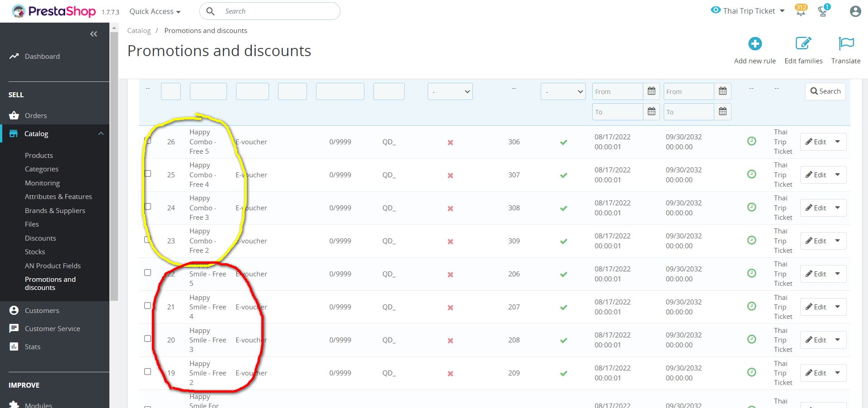This screenshot has width=868, height=408.
Task: Click the Stats chart icon in sidebar
Action: (x=14, y=346)
